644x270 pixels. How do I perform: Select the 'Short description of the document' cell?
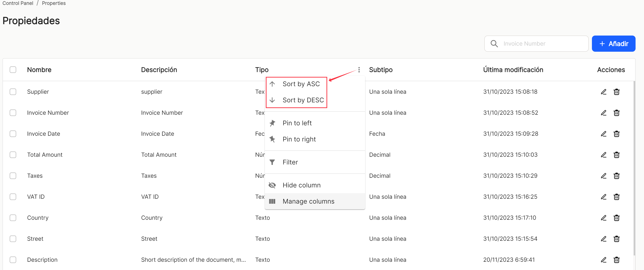193,260
